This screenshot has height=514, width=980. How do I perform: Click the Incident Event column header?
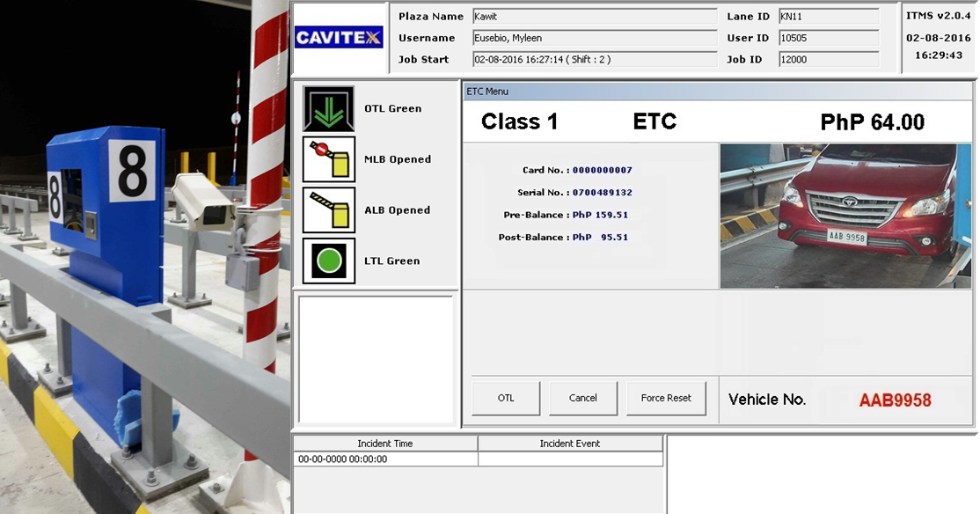tap(570, 444)
